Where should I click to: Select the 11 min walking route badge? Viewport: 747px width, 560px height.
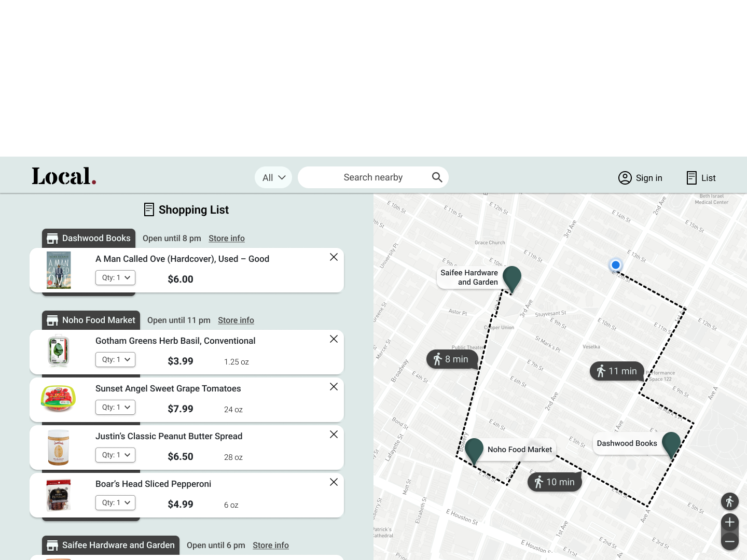(617, 371)
